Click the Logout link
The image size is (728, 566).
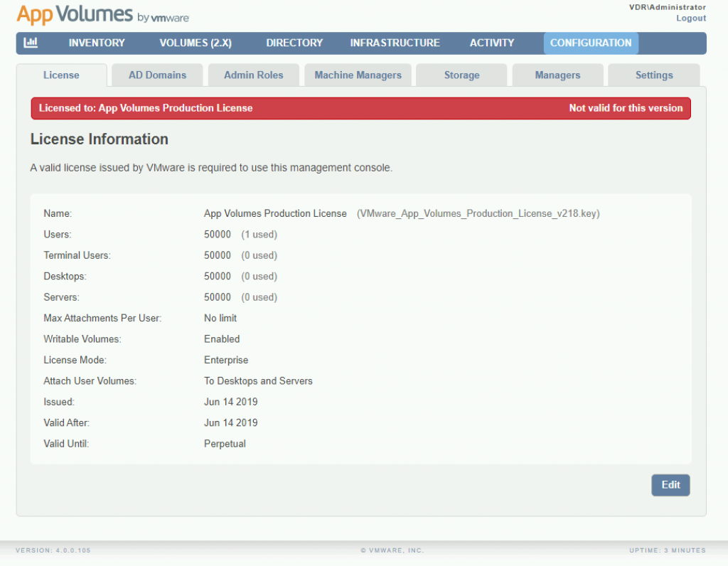(690, 18)
